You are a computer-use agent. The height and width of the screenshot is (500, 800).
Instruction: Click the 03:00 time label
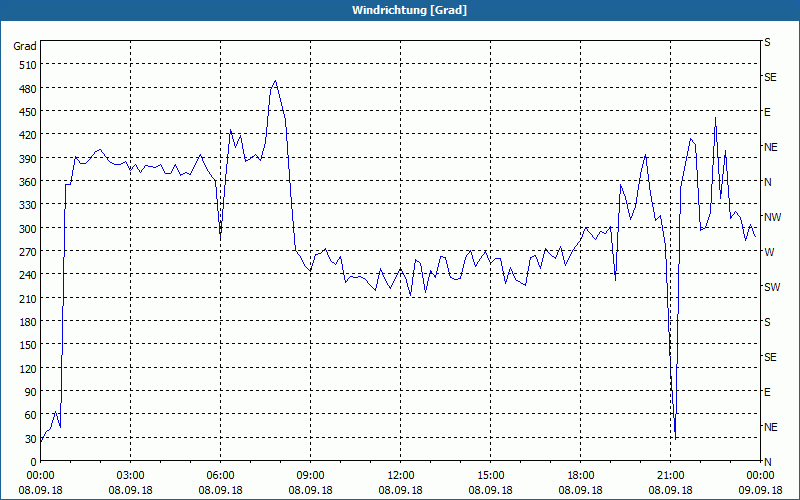coord(131,476)
